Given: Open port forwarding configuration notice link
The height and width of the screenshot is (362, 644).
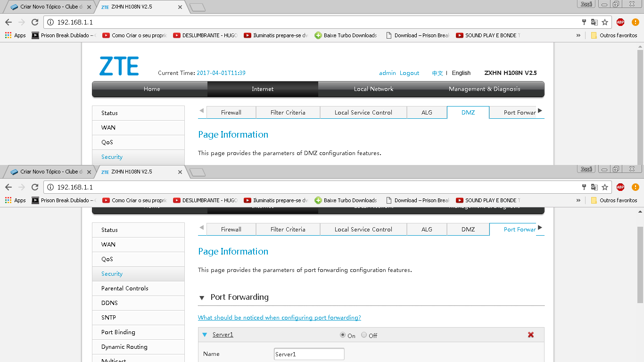Looking at the screenshot, I should (280, 318).
